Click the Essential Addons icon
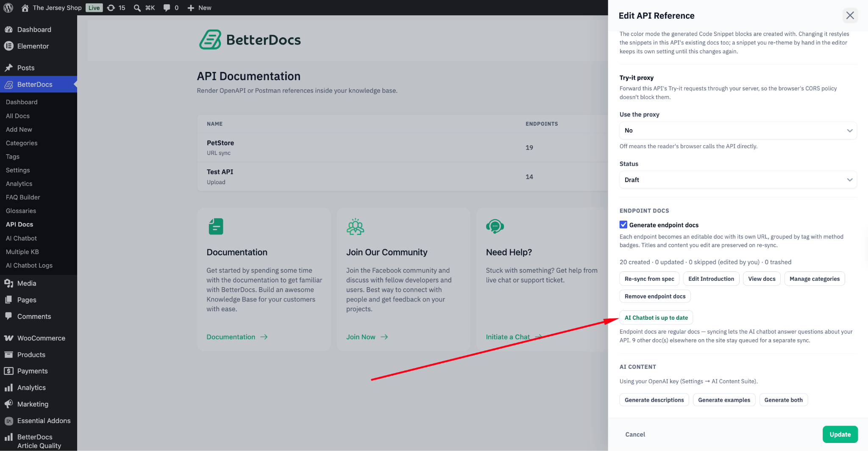This screenshot has height=451, width=868. [x=8, y=421]
